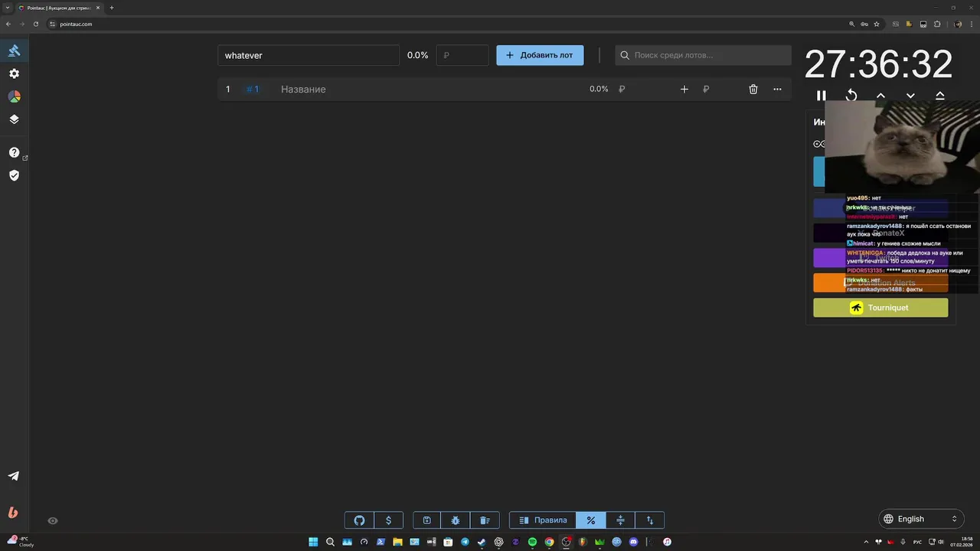
Task: Click the lot name field containing whatever
Action: (308, 55)
